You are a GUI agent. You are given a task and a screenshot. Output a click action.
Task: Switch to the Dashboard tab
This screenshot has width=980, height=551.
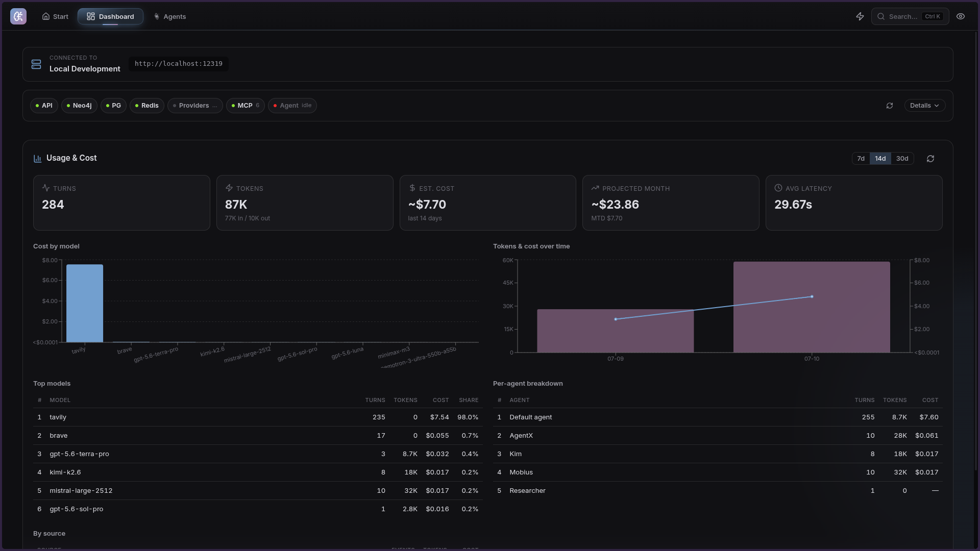pos(110,16)
